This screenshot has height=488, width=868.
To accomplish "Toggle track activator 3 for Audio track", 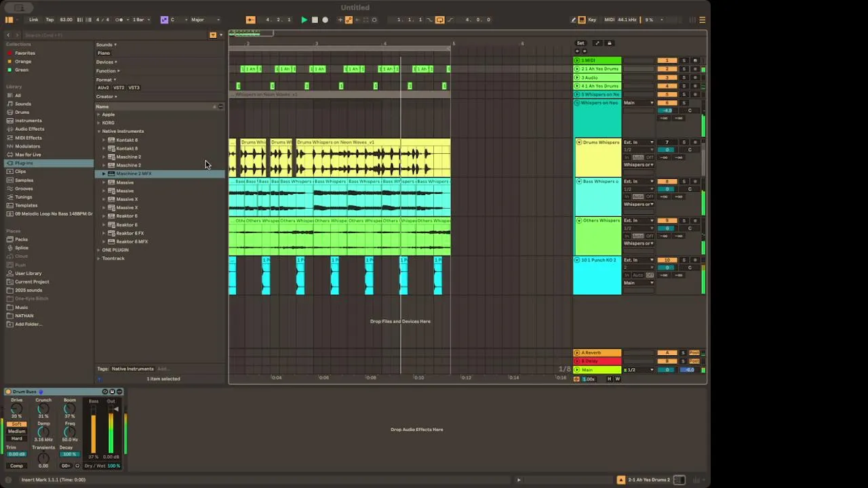I will pos(667,78).
